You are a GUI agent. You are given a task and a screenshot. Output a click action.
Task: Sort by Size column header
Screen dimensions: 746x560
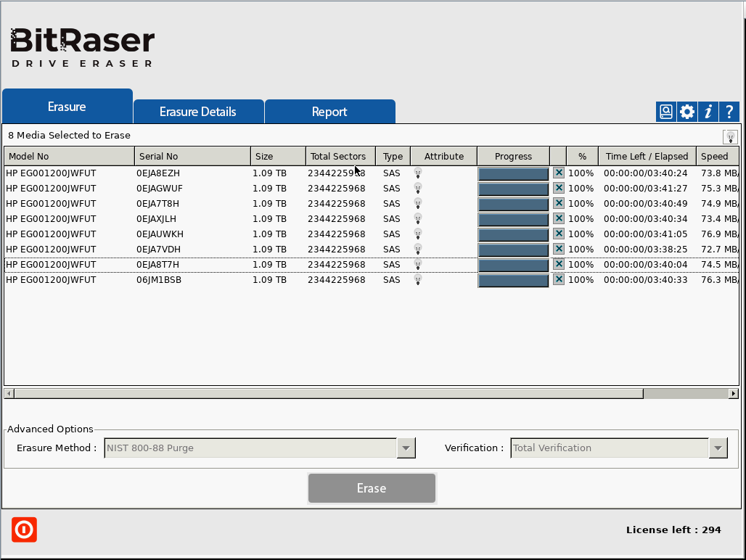pyautogui.click(x=278, y=157)
